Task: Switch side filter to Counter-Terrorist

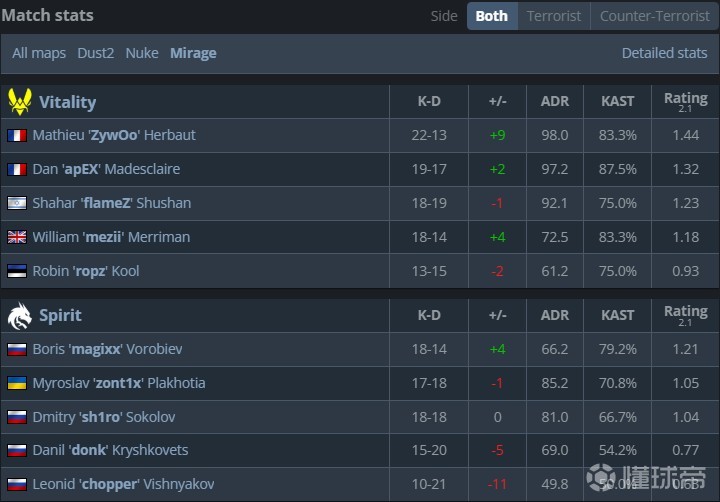Action: (653, 16)
